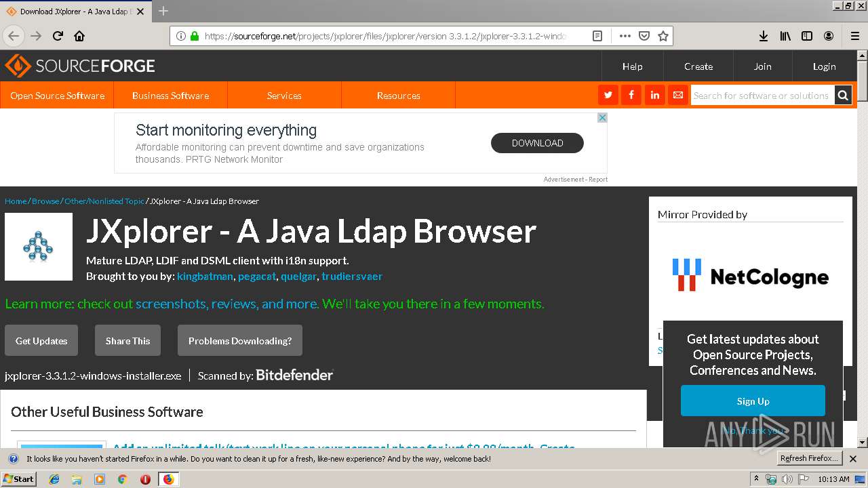Screen dimensions: 868x488
Task: Click Help in the top navigation
Action: (632, 66)
